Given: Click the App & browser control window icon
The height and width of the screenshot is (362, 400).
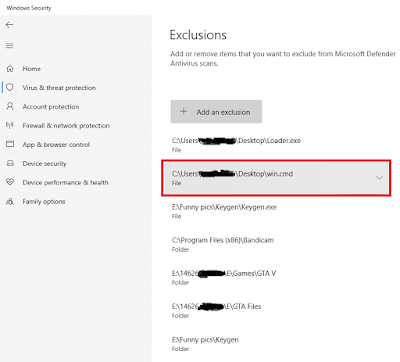Looking at the screenshot, I should (10, 144).
